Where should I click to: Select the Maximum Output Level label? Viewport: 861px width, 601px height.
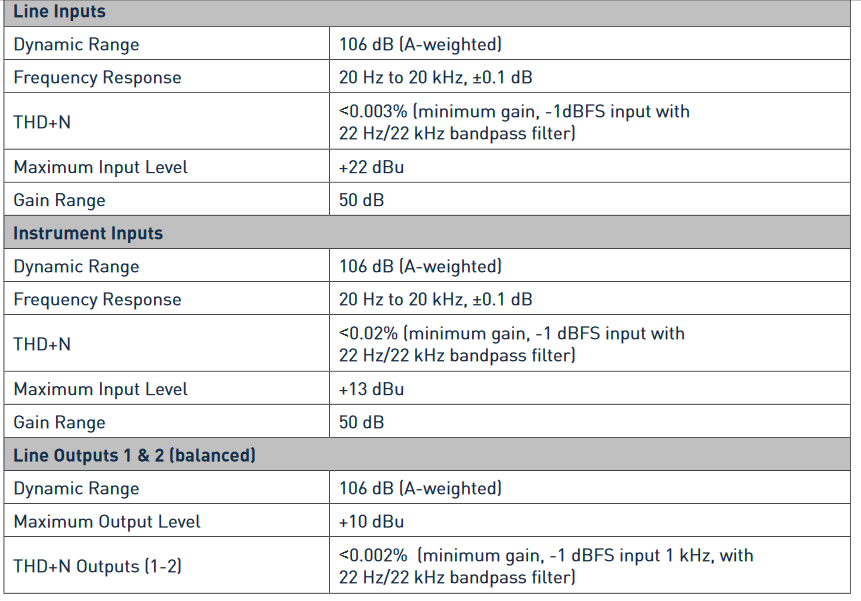pos(107,521)
